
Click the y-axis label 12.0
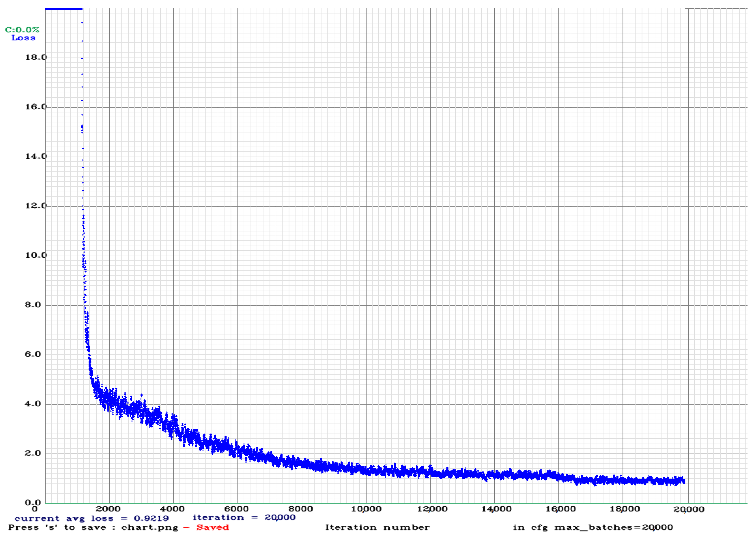pos(36,206)
